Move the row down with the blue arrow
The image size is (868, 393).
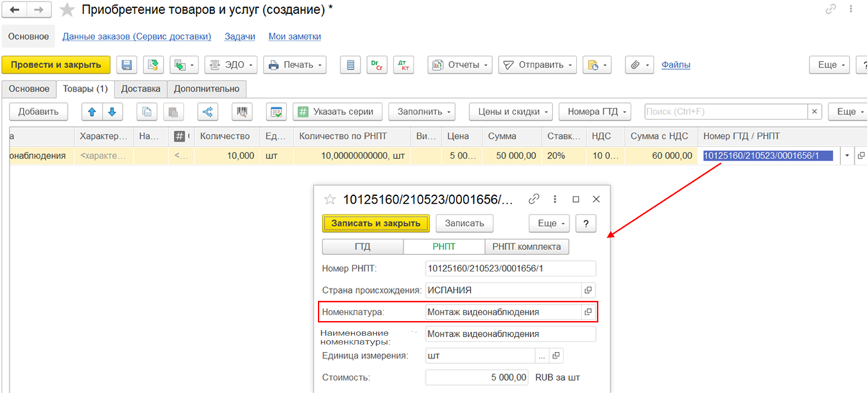pos(111,112)
